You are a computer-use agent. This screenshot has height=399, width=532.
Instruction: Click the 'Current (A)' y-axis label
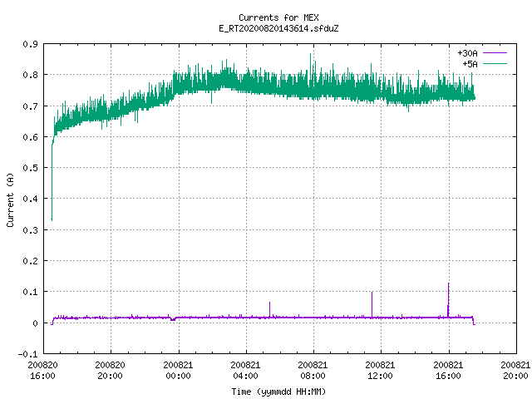10,199
